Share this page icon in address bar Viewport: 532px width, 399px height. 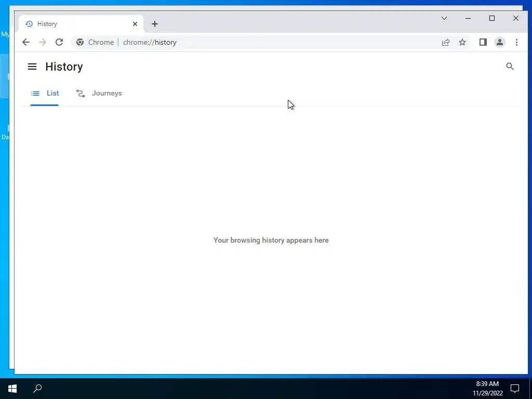click(445, 42)
